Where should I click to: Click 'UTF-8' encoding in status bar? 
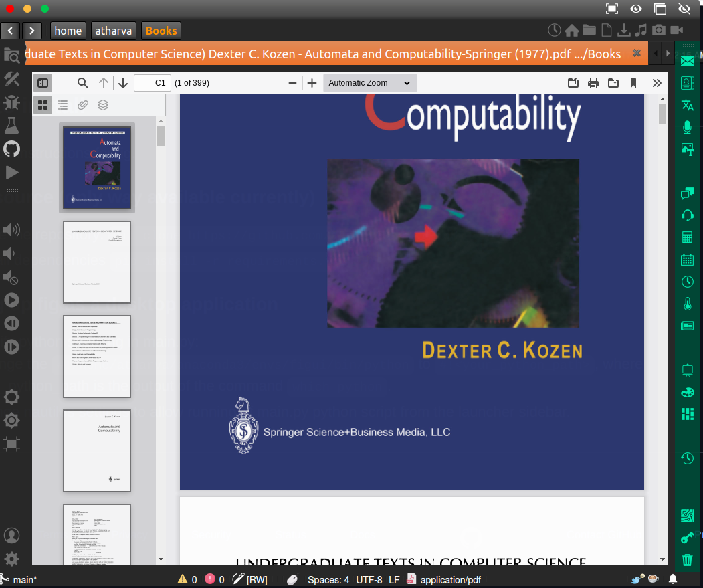(369, 579)
